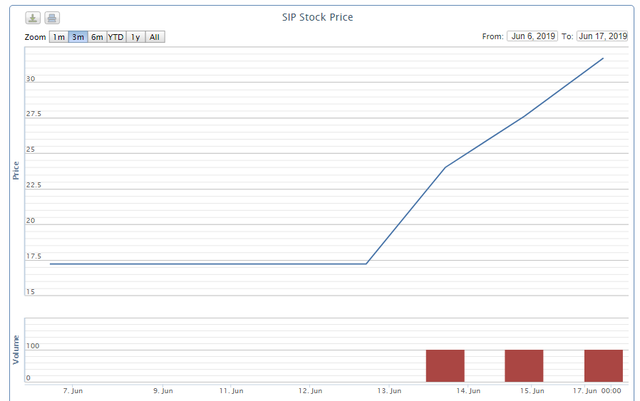Click the last red volume bar

pos(603,365)
